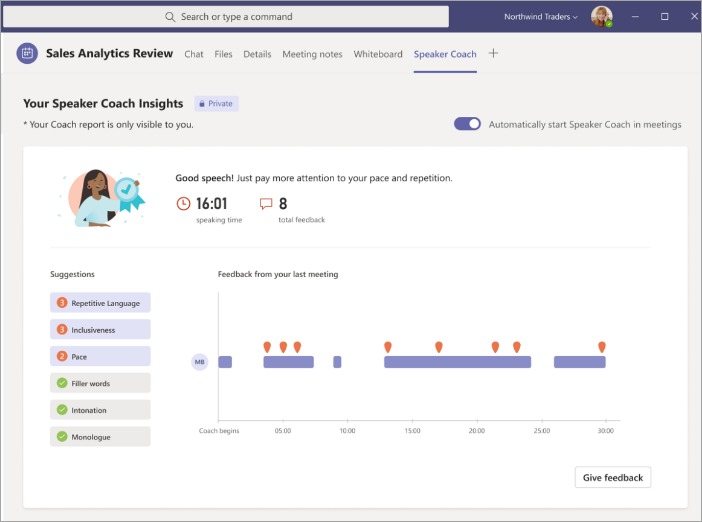This screenshot has height=522, width=702.
Task: Click the total feedback comment icon
Action: (266, 204)
